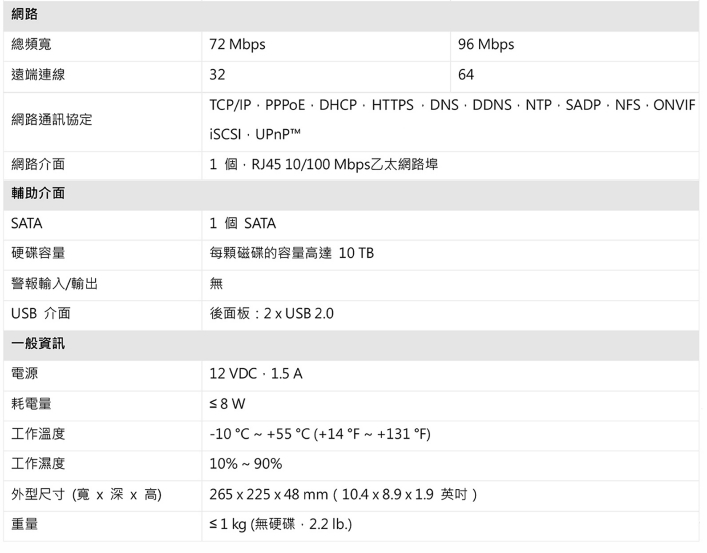Click the 後面板 2 x USB 2.0 value
The width and height of the screenshot is (707, 553).
pos(271,313)
